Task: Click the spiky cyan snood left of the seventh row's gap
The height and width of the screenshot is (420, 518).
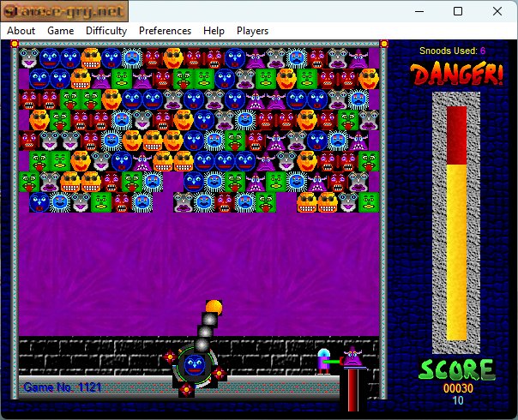Action: 153,182
